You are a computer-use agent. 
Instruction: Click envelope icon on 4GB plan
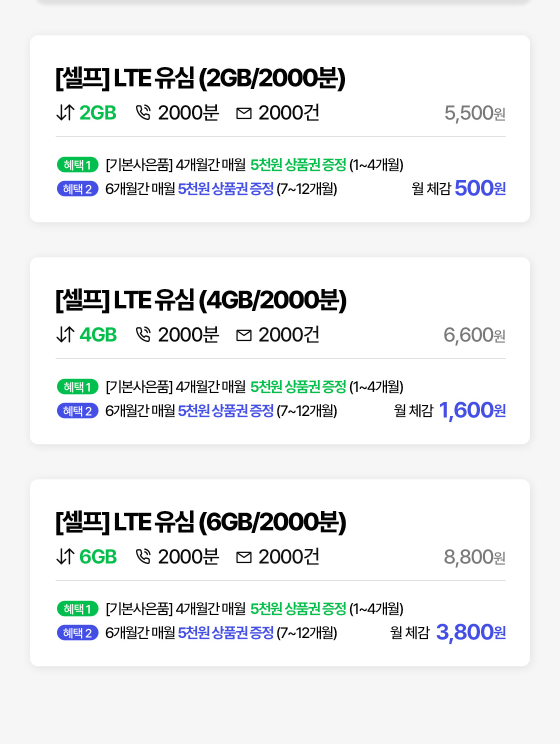243,335
